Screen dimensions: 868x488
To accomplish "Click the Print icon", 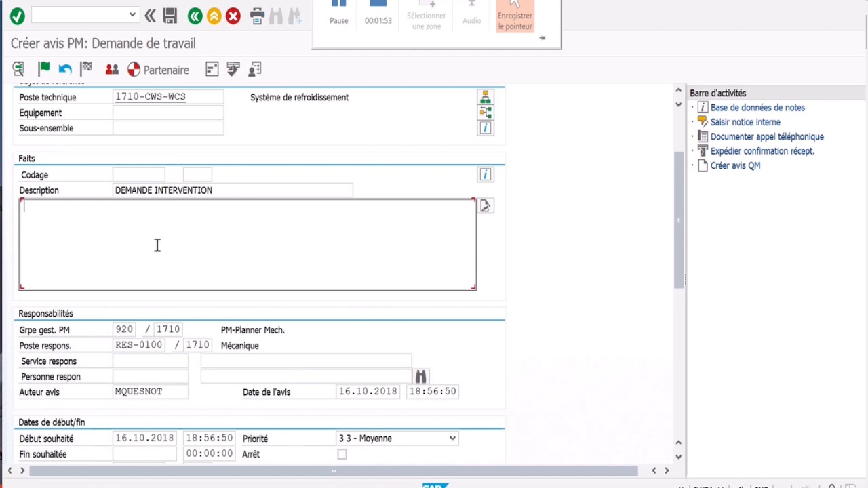I will pyautogui.click(x=257, y=15).
